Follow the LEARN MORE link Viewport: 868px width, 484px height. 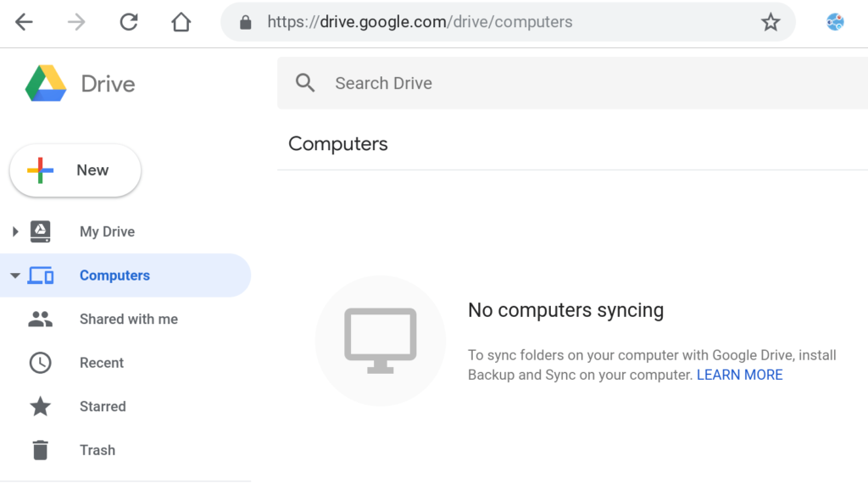click(x=739, y=375)
